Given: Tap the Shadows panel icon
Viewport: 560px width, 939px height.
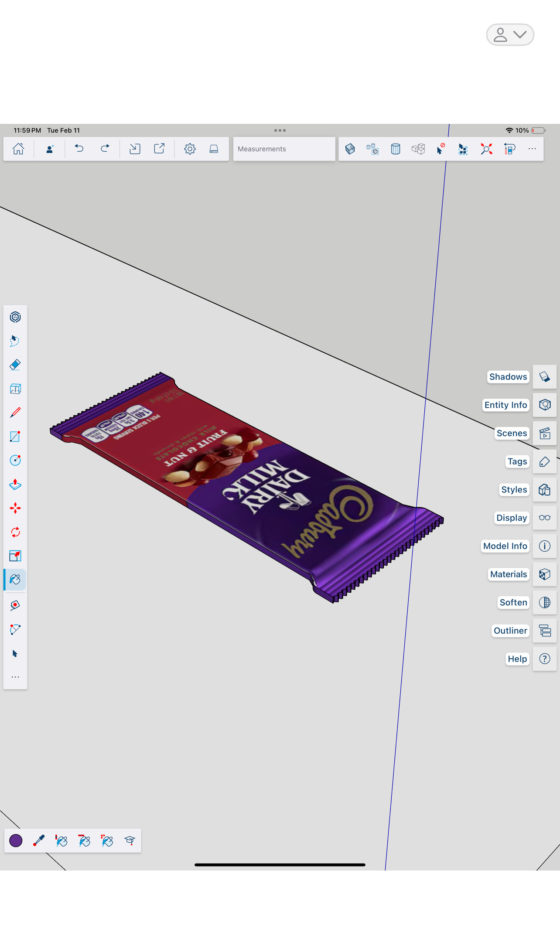Looking at the screenshot, I should pos(545,377).
